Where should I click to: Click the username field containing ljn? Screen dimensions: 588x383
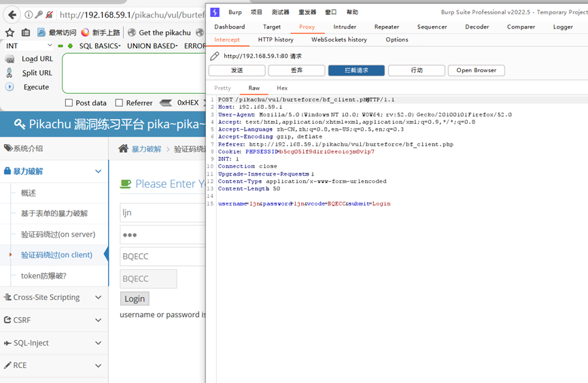(162, 213)
